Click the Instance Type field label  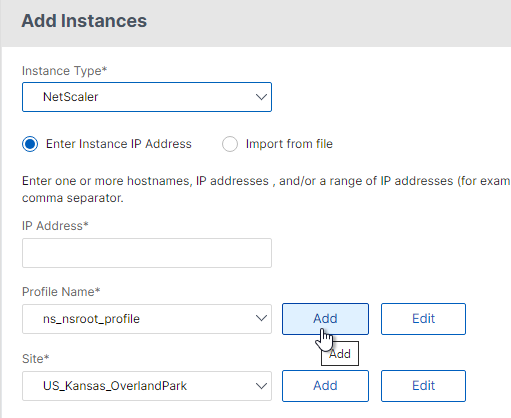pyautogui.click(x=64, y=71)
